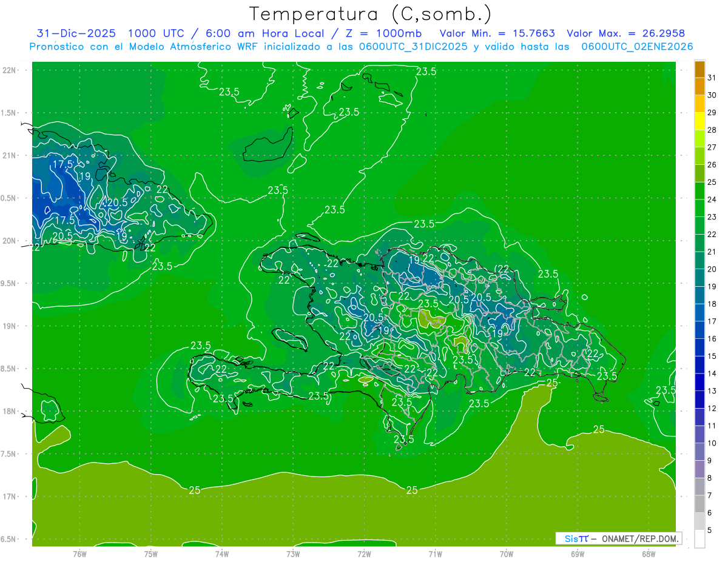The height and width of the screenshot is (562, 728).
Task: Click the '76W' longitude axis label
Action: point(79,554)
